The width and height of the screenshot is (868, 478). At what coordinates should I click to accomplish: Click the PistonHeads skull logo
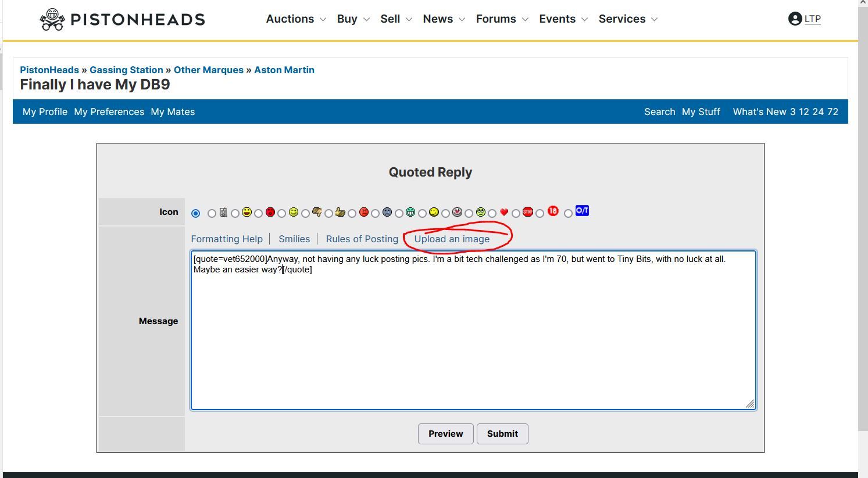coord(52,19)
